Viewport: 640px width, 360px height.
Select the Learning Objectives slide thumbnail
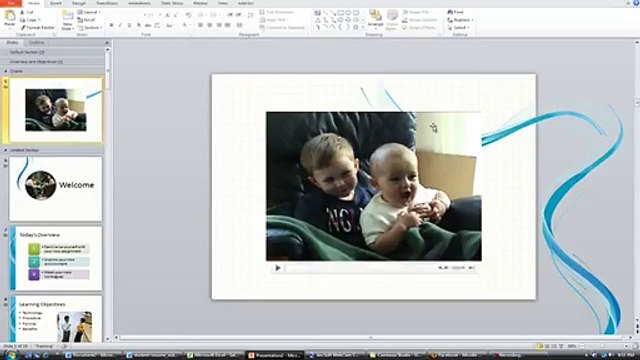coord(56,319)
